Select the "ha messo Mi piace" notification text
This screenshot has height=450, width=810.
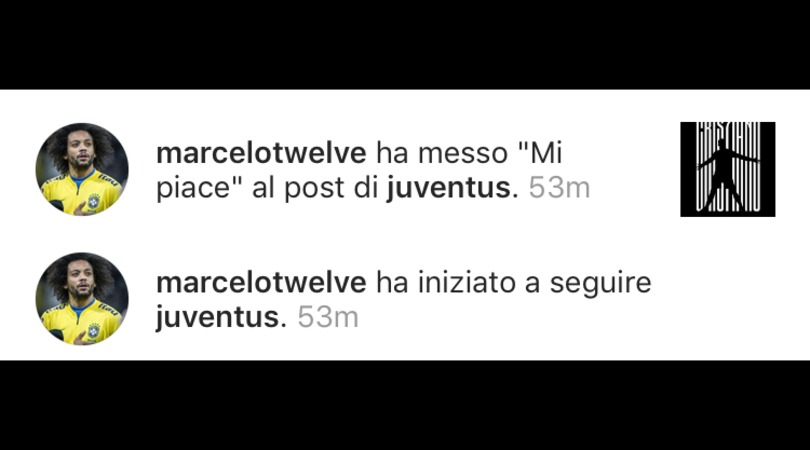pyautogui.click(x=373, y=170)
